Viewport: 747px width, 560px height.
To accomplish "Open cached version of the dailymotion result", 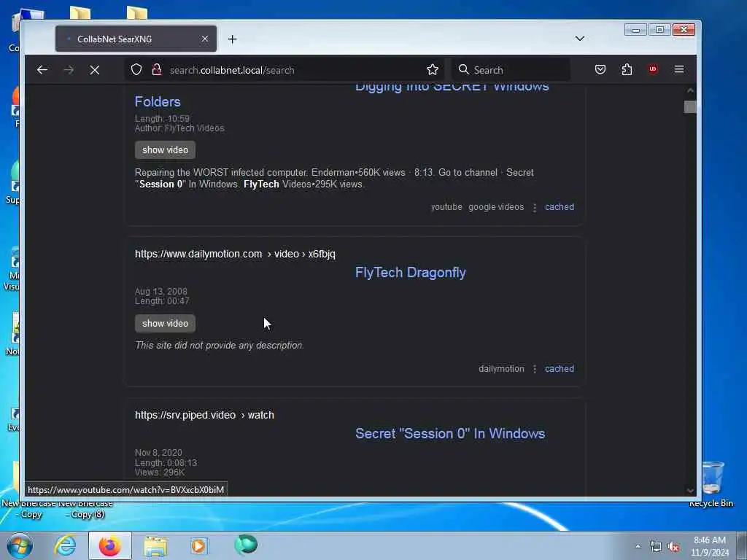I will (x=560, y=368).
